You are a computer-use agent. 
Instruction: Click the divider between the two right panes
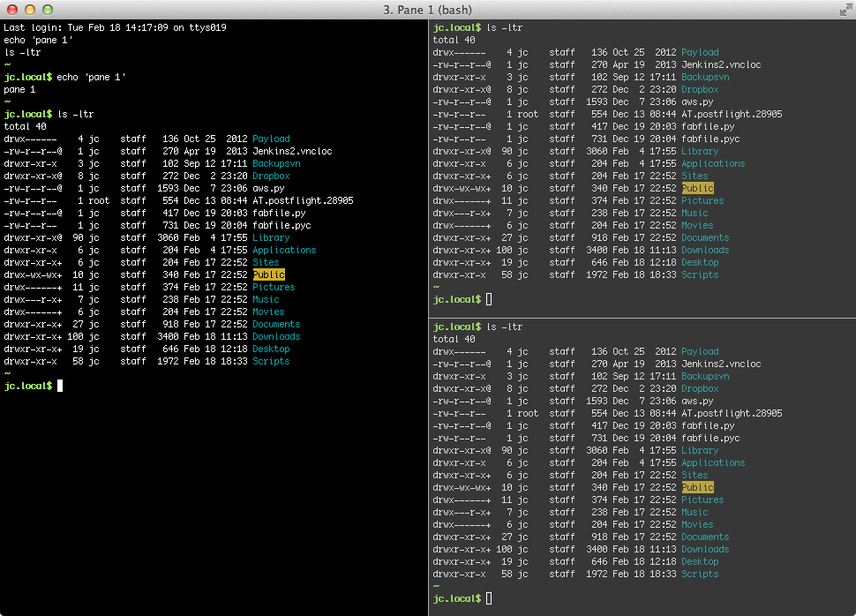(642, 318)
